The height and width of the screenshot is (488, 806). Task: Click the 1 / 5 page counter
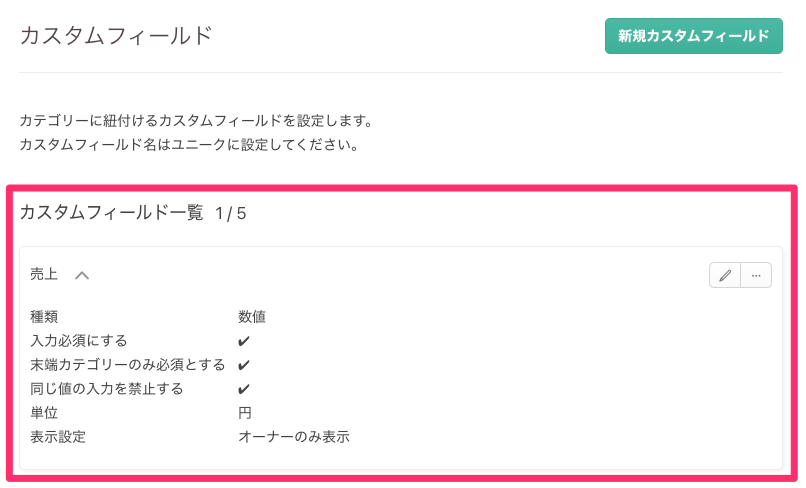tap(230, 213)
